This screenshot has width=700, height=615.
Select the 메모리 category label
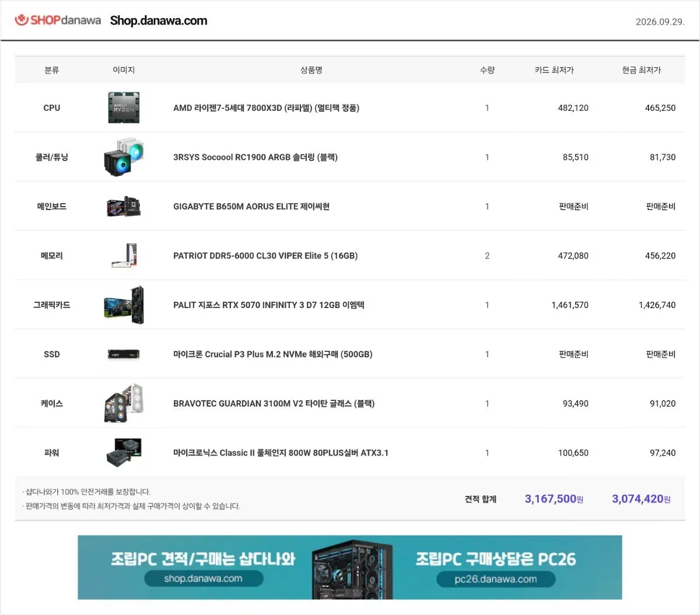click(x=52, y=256)
